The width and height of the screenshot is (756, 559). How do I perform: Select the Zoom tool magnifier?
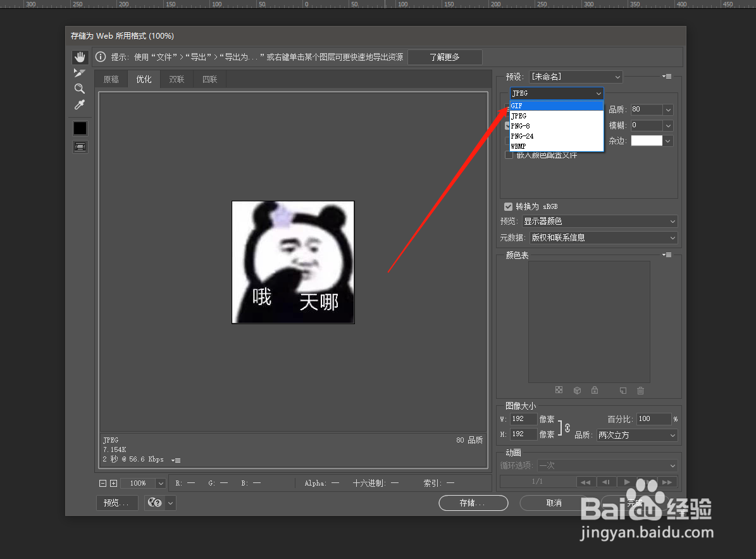coord(80,89)
